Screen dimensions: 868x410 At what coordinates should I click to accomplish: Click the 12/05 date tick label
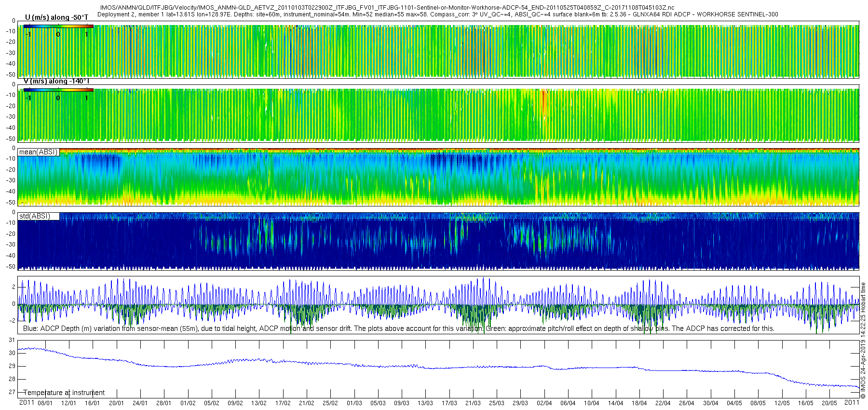[782, 403]
